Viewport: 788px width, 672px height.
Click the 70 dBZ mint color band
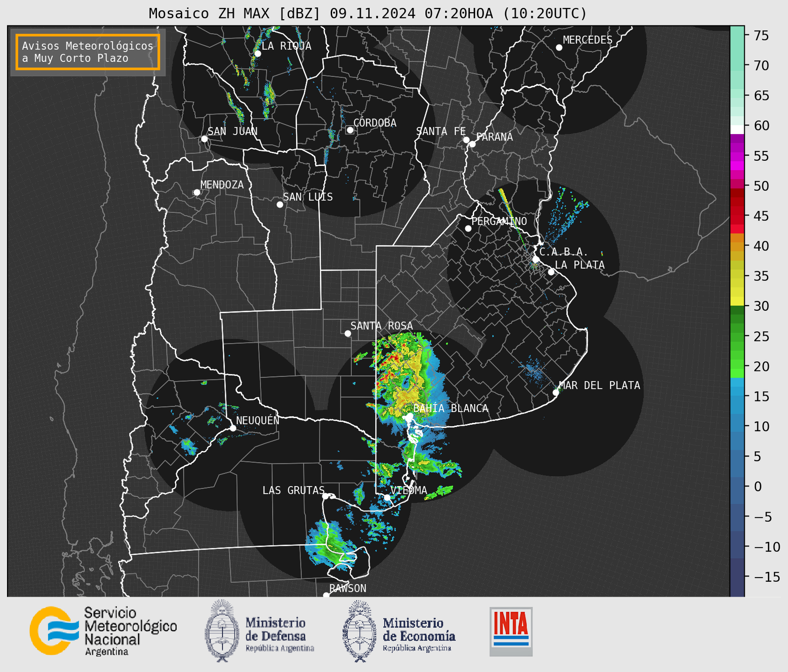737,65
